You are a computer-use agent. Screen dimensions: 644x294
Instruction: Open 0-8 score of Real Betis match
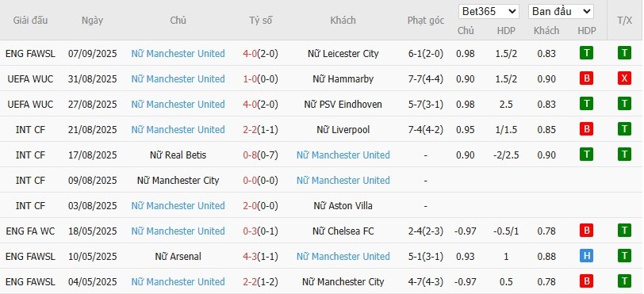click(x=250, y=155)
